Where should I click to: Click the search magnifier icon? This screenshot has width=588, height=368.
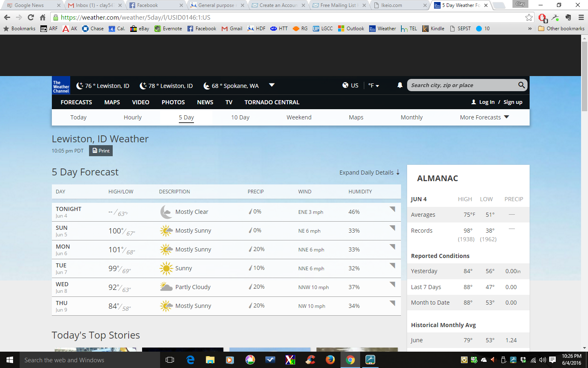[x=521, y=85]
